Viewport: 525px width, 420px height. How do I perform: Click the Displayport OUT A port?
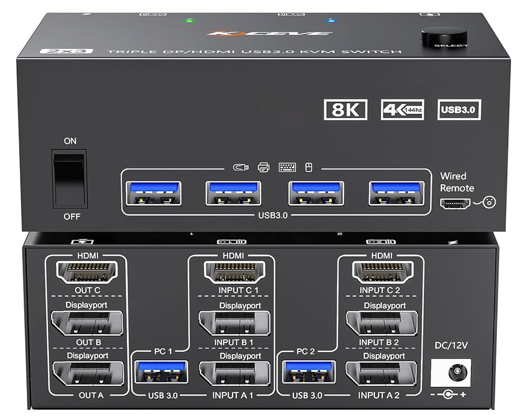88,374
